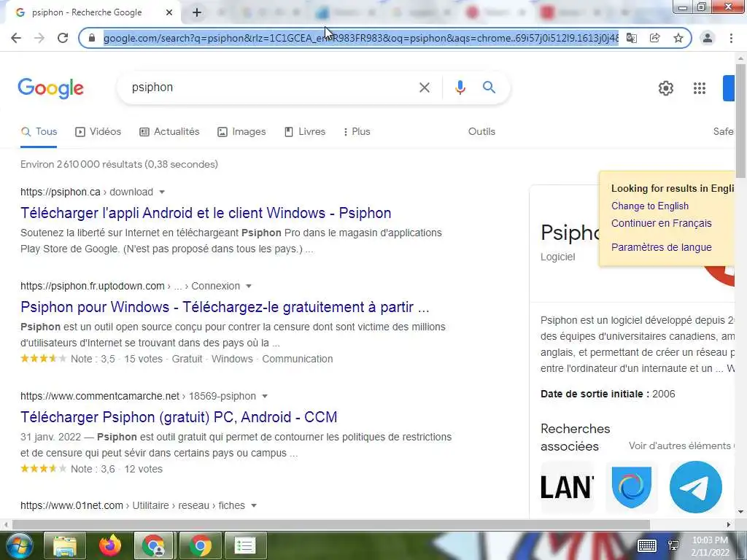The width and height of the screenshot is (747, 560).
Task: Open Outils search tools
Action: point(481,132)
